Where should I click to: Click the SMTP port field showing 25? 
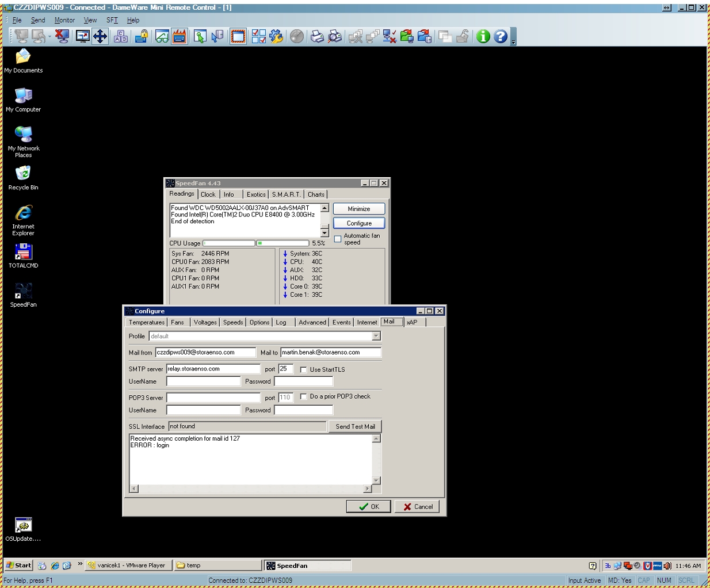point(286,369)
